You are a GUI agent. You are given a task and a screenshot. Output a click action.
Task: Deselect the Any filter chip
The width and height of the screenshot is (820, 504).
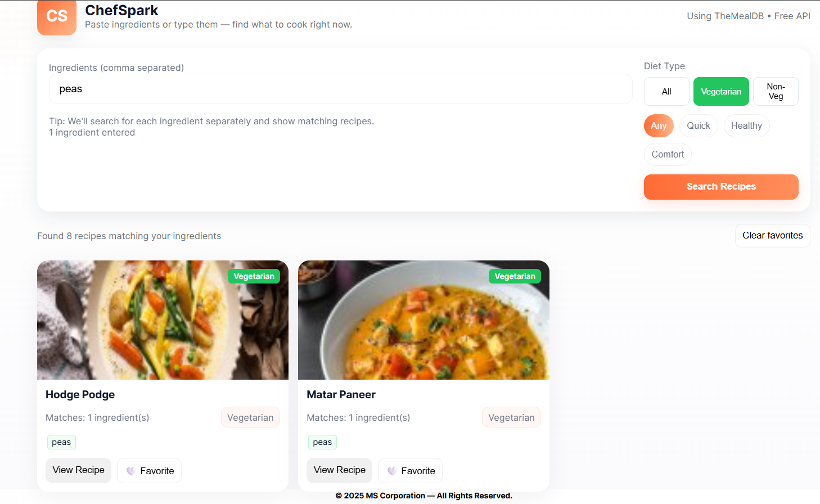tap(659, 125)
